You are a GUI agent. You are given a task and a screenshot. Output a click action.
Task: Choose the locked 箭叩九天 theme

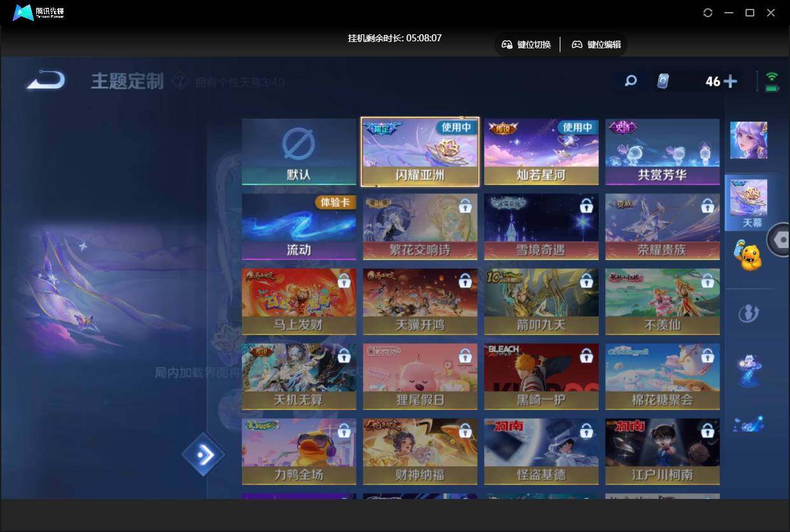(x=541, y=302)
